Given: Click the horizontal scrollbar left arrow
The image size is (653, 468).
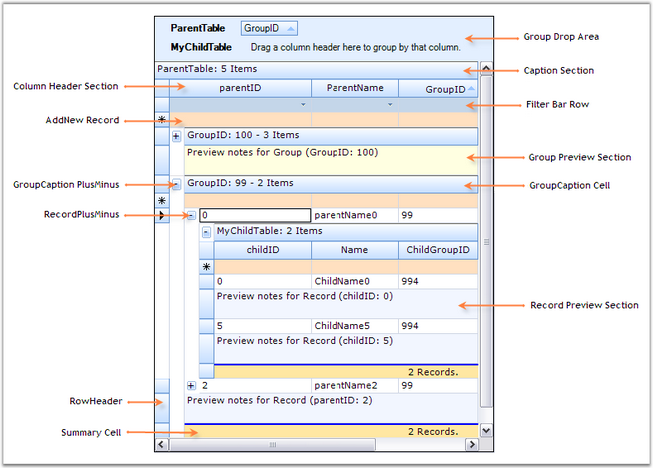Looking at the screenshot, I should click(162, 445).
